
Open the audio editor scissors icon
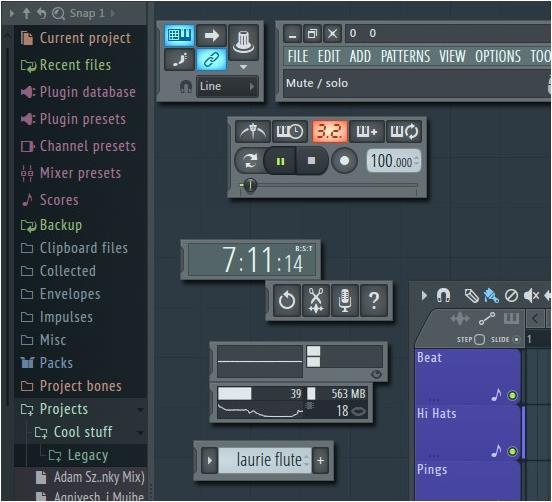(x=316, y=300)
